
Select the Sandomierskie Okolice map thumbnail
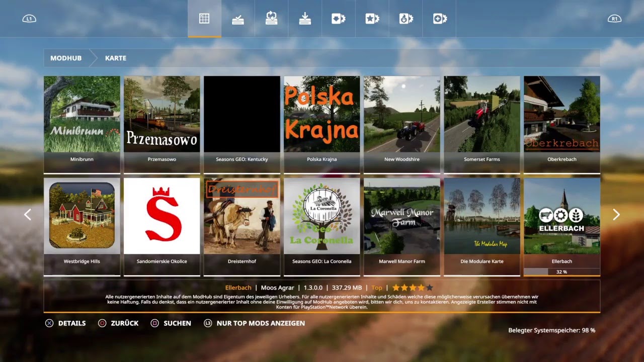coord(162,216)
